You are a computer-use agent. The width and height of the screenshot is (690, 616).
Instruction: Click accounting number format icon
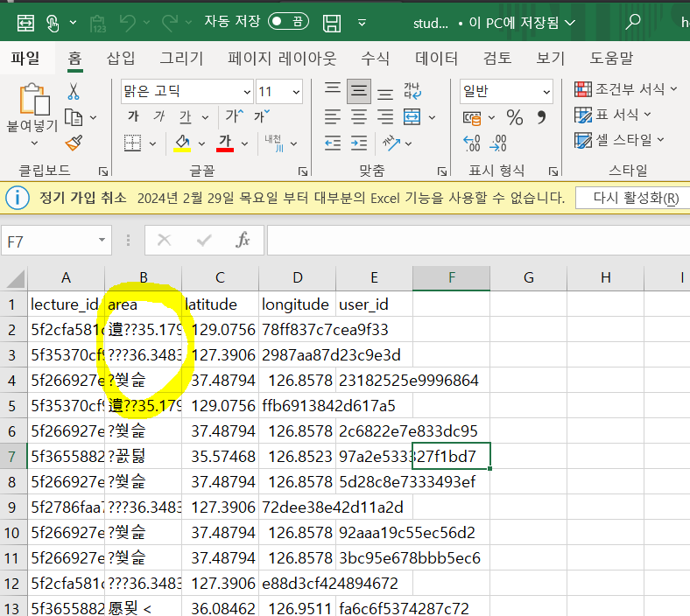click(472, 118)
